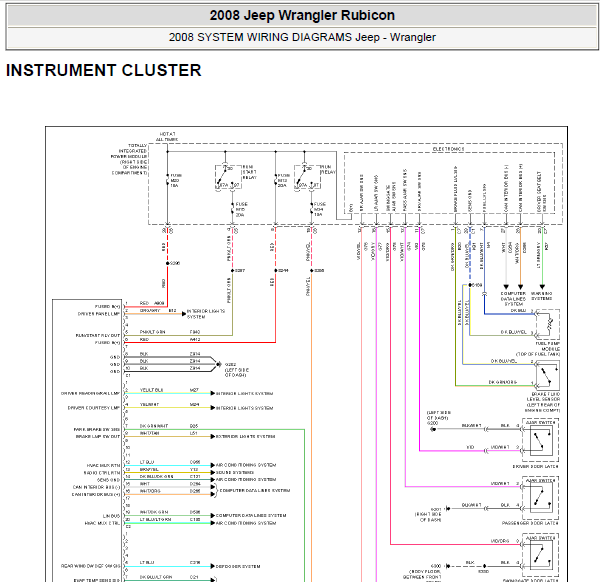Click the brake fluid level sensor switch symbol
Image resolution: width=600 pixels, height=582 pixels.
pos(547,375)
